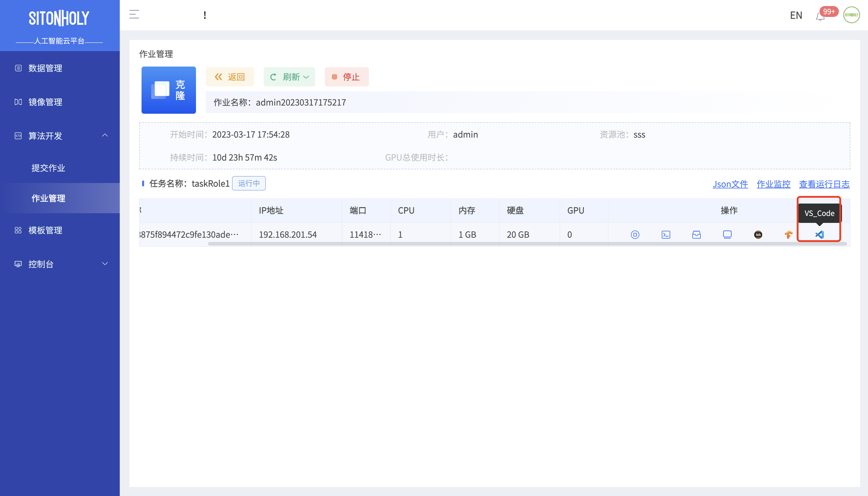This screenshot has width=868, height=496.
Task: Open the notification bell with 99+ badge
Action: (820, 16)
